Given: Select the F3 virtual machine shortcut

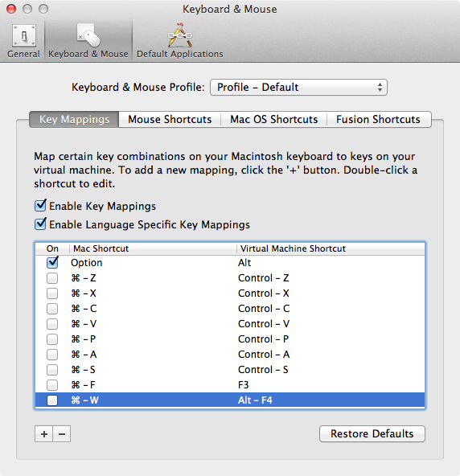Looking at the screenshot, I should [x=243, y=385].
